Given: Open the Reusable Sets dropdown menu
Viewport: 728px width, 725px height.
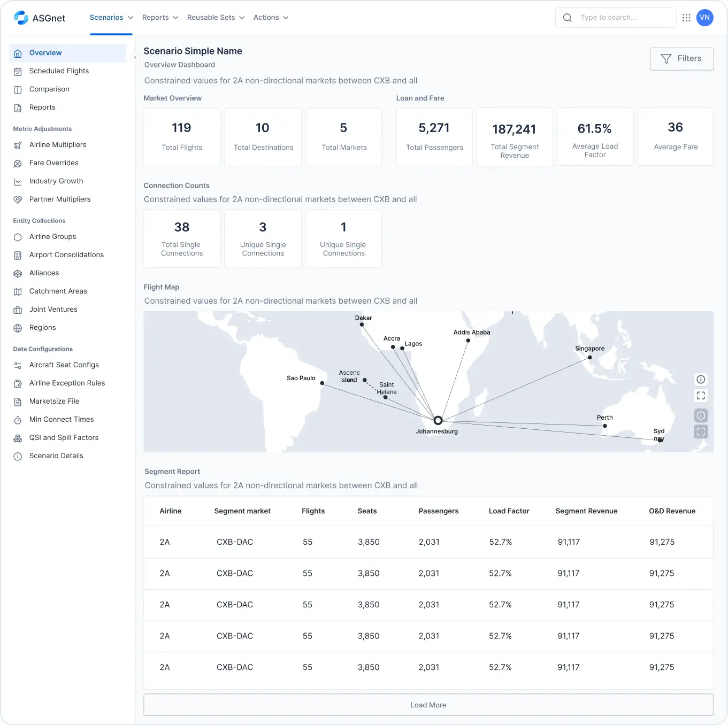Looking at the screenshot, I should tap(216, 18).
